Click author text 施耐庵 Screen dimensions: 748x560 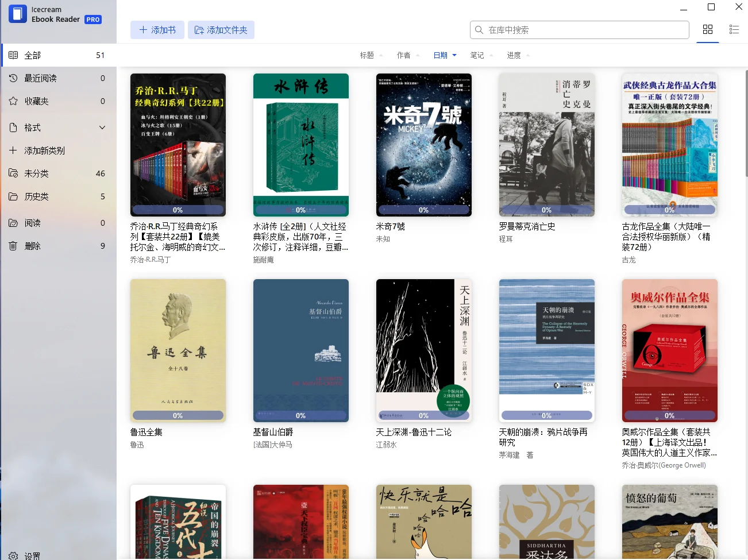[264, 260]
